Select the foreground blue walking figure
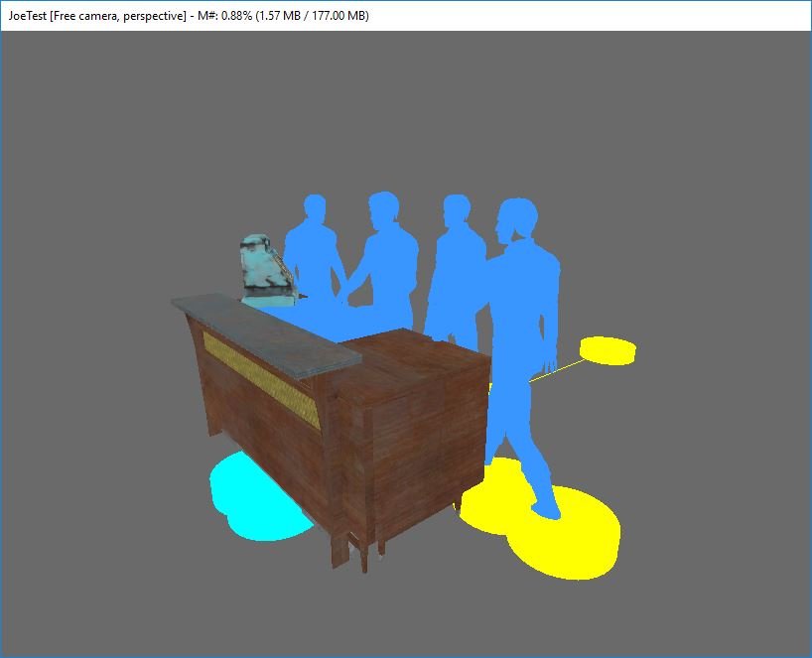812x658 pixels. tap(523, 357)
